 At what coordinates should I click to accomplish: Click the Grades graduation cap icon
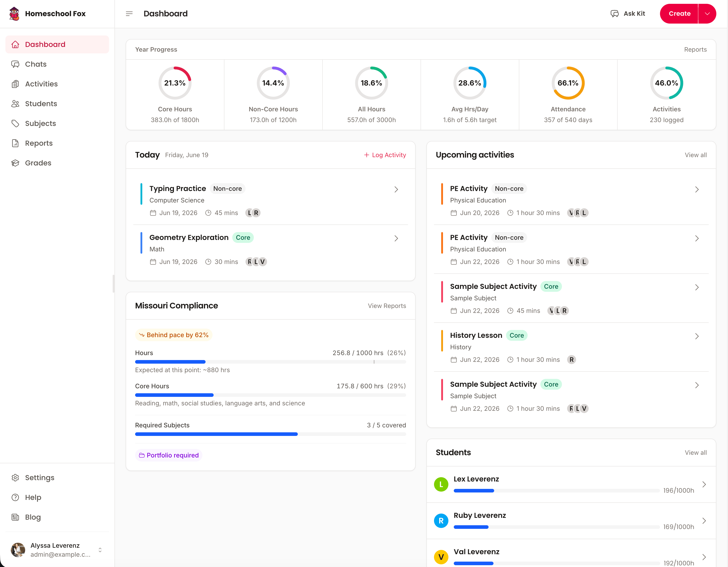click(x=15, y=163)
